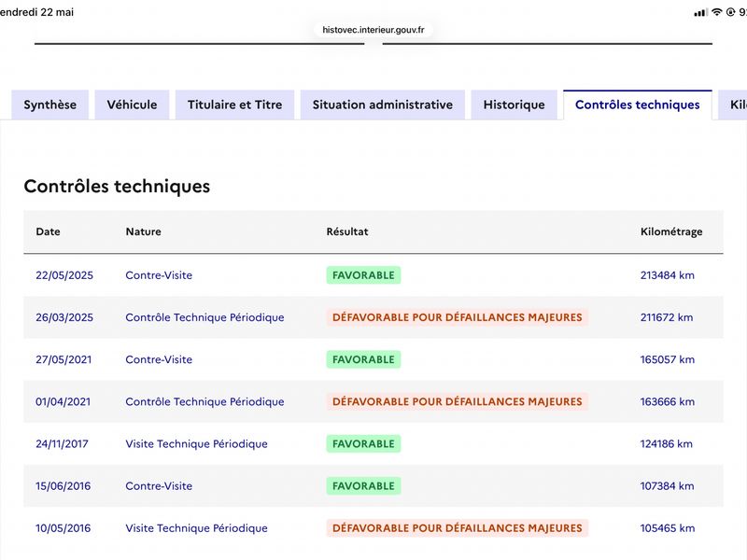This screenshot has width=747, height=560.
Task: Click the 10/05/2016 défavorable result badge
Action: 458,528
